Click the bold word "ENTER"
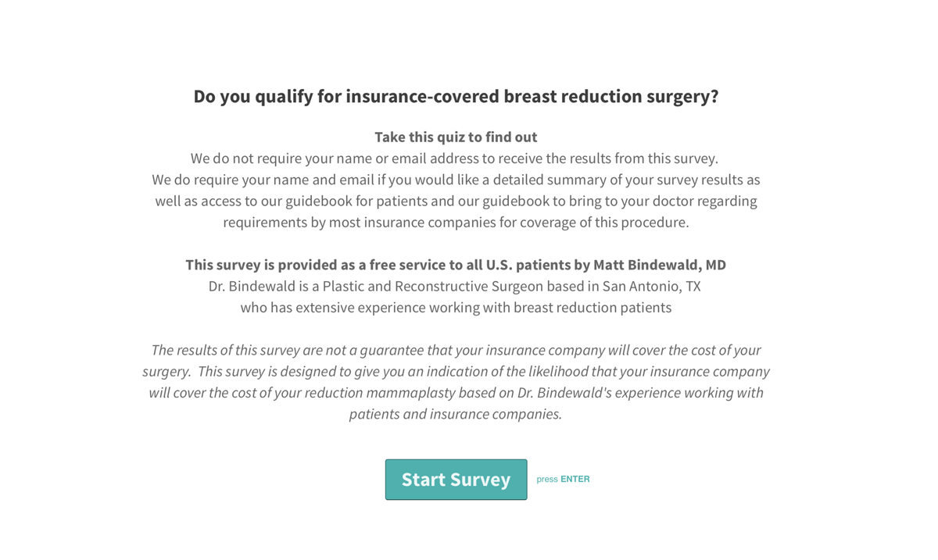The height and width of the screenshot is (560, 938). point(575,480)
